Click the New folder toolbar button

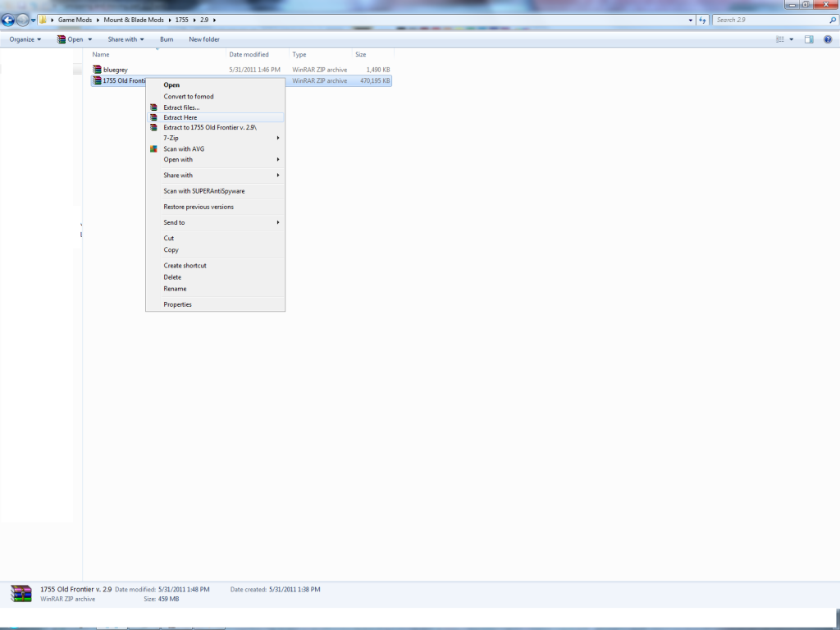(204, 39)
